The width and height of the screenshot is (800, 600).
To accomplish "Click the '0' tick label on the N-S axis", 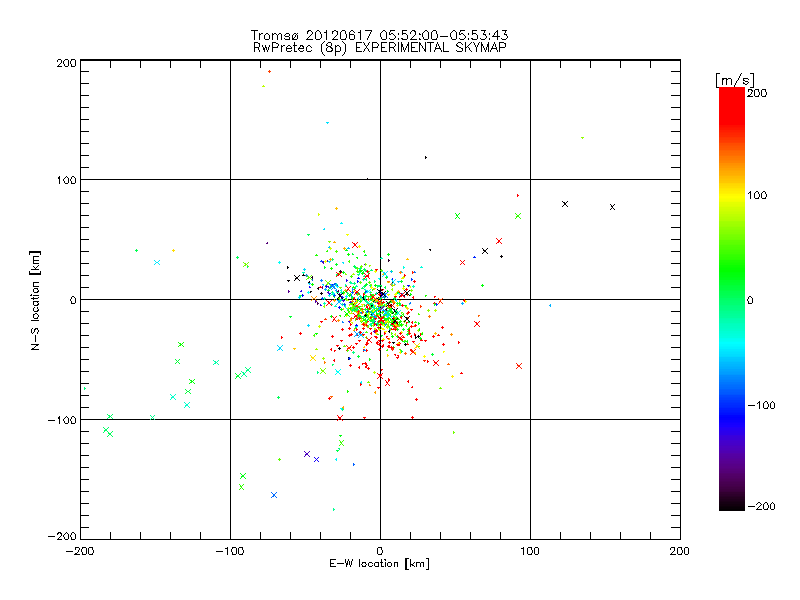I will (x=73, y=300).
